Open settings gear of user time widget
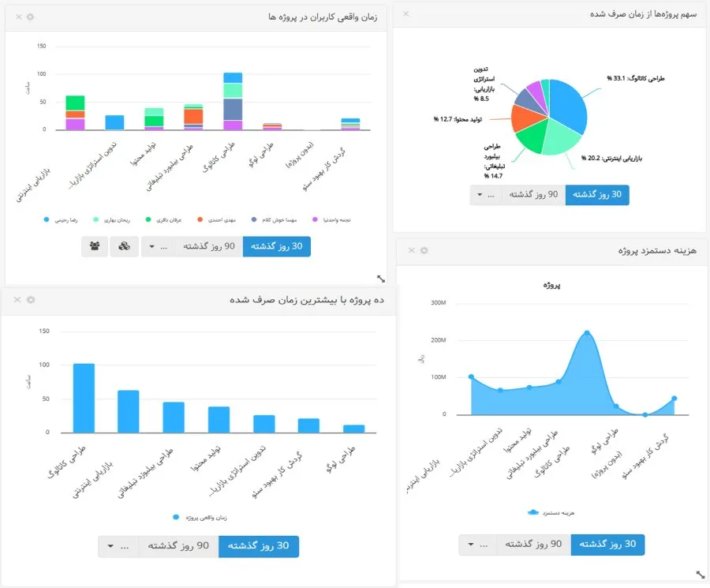The height and width of the screenshot is (588, 710). tap(30, 17)
